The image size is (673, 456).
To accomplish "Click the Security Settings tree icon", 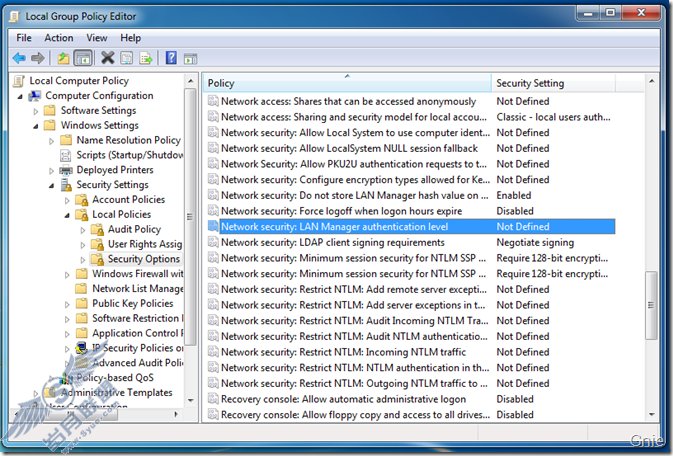I will tap(66, 185).
